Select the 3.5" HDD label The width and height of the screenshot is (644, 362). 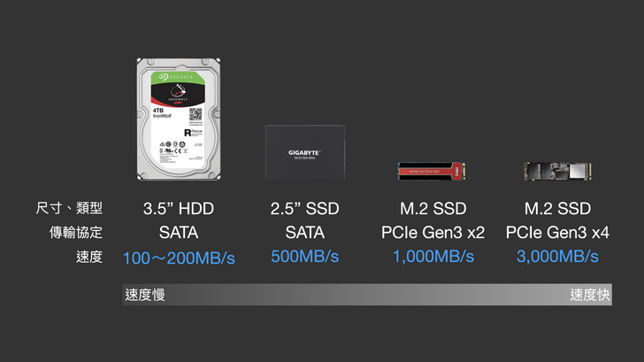coord(179,210)
